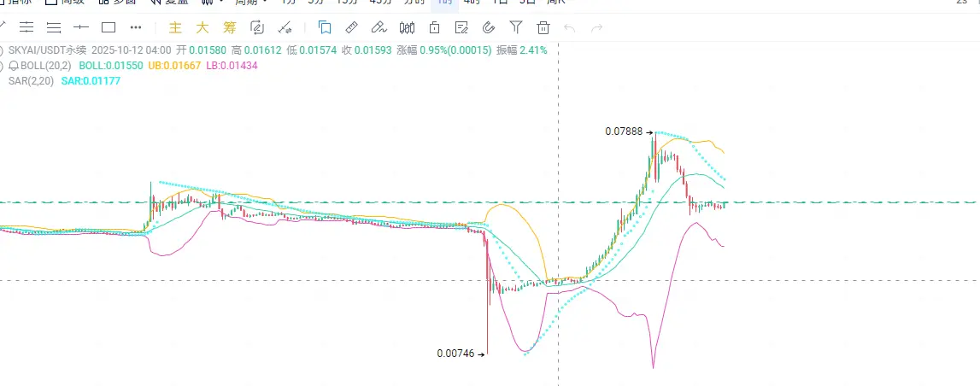The height and width of the screenshot is (386, 980).
Task: Click the change value 0.95%(0.00015)
Action: 455,50
